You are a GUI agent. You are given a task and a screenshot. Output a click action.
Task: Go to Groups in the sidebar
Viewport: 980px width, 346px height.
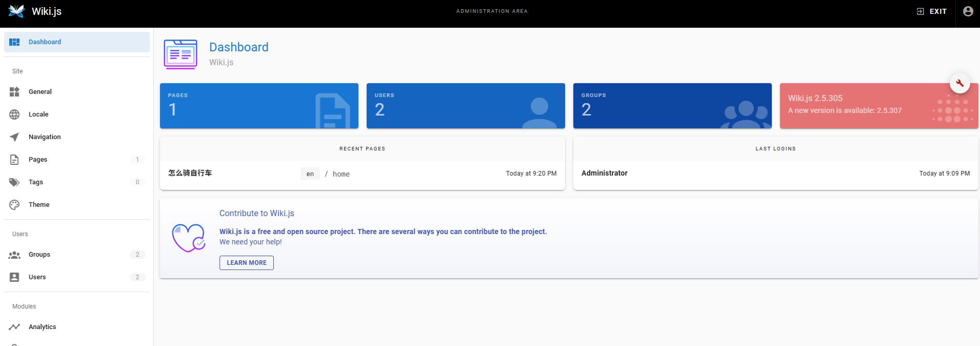[77, 255]
